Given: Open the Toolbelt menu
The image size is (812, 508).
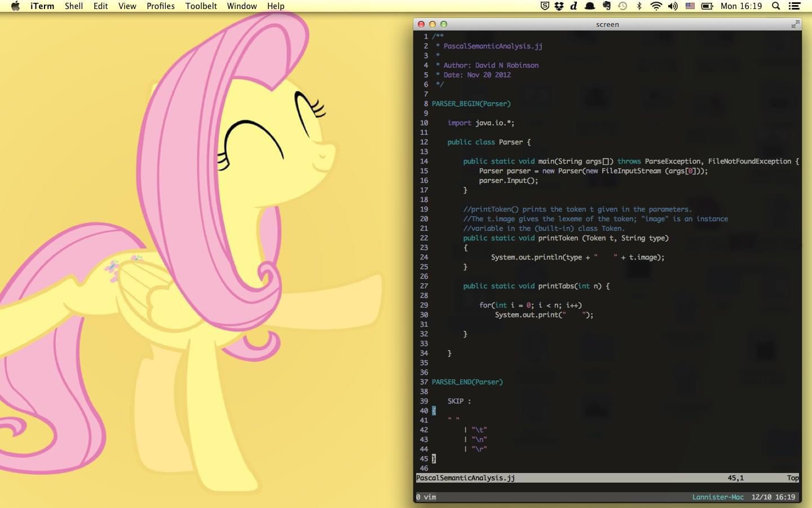Looking at the screenshot, I should pos(201,6).
